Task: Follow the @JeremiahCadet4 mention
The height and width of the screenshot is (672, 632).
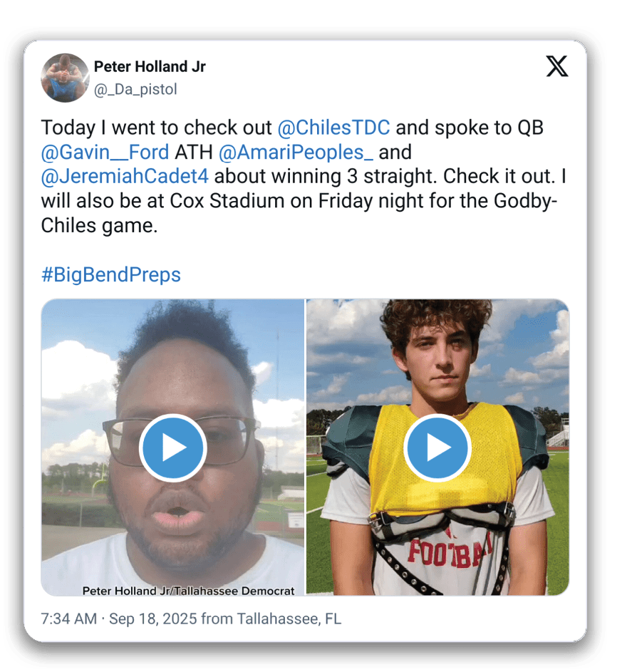Action: click(x=125, y=177)
